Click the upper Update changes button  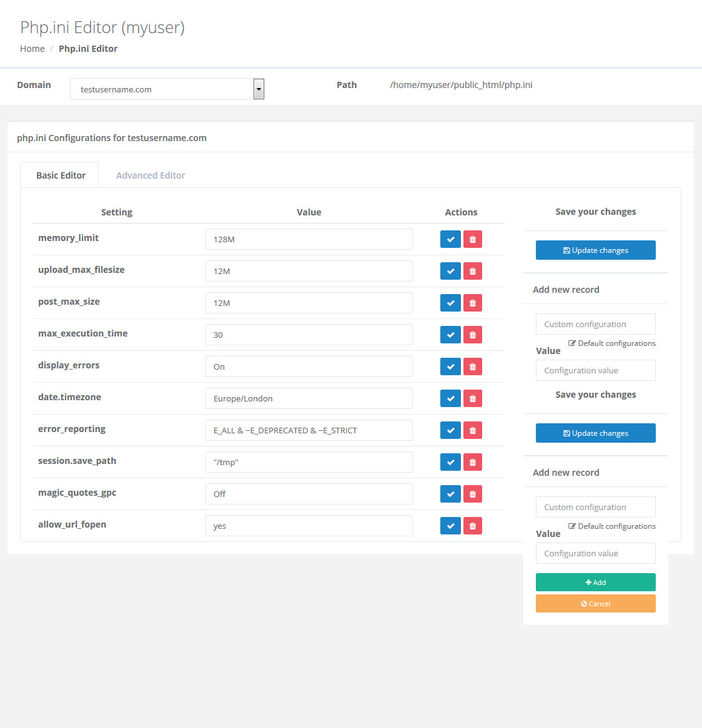tap(596, 250)
